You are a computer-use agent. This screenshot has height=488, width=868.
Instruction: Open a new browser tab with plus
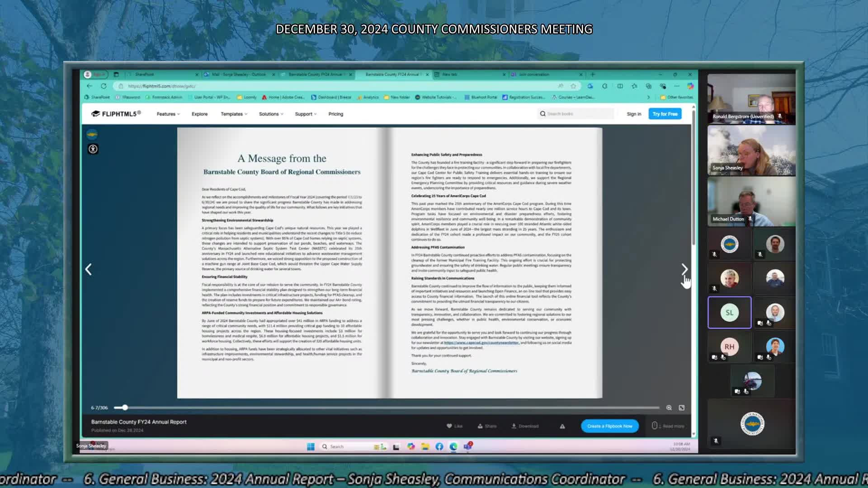(x=593, y=75)
